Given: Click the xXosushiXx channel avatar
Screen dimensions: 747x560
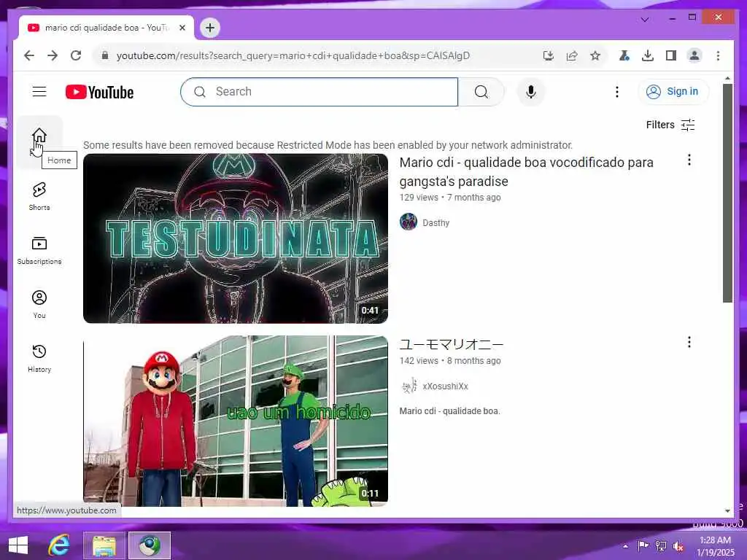Looking at the screenshot, I should [x=409, y=386].
